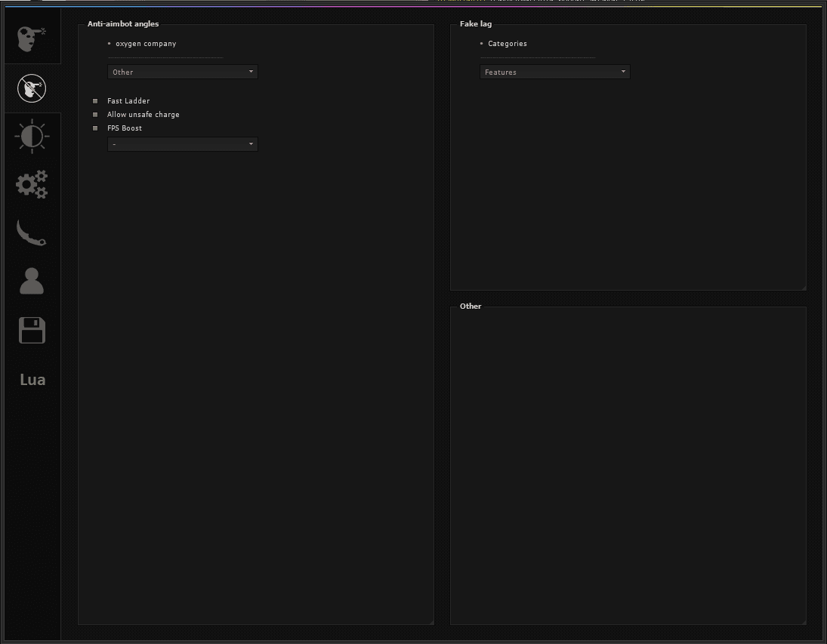The image size is (827, 644).
Task: Open the Visuals sun icon tab
Action: 32,136
